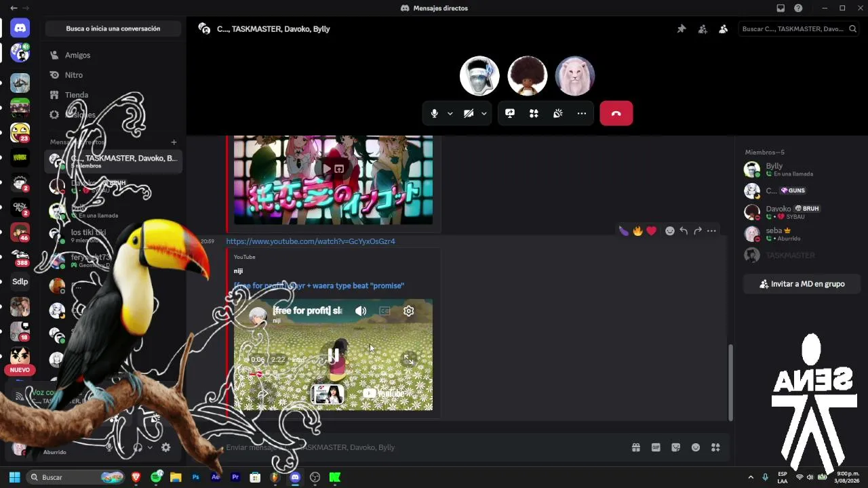Screen dimensions: 868x488
Task: Add a reaction with the smiley icon
Action: click(670, 231)
